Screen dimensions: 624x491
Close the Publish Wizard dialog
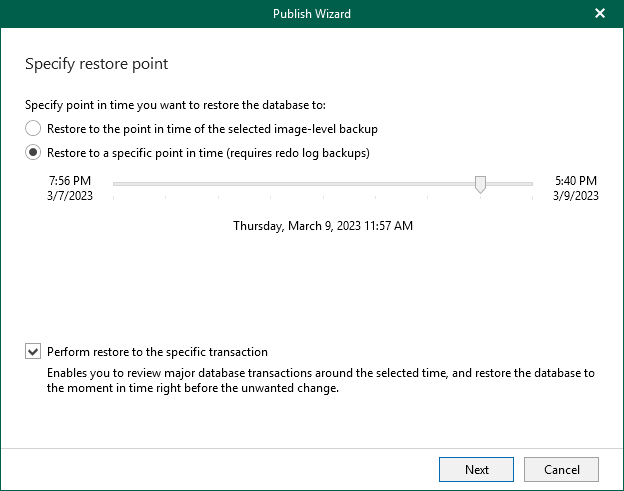click(x=600, y=14)
